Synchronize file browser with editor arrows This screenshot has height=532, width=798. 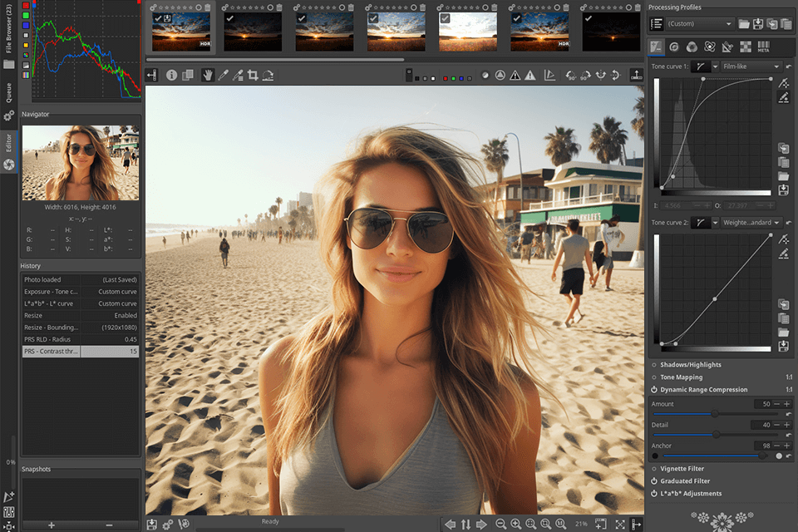[x=465, y=524]
